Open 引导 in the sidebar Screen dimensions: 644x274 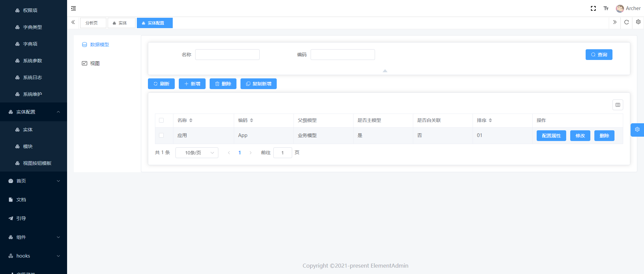34,218
